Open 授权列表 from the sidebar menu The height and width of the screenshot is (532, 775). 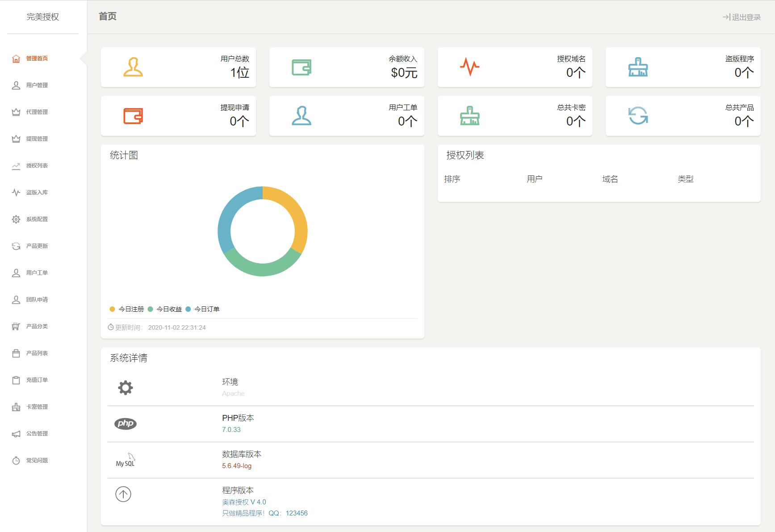tap(37, 166)
